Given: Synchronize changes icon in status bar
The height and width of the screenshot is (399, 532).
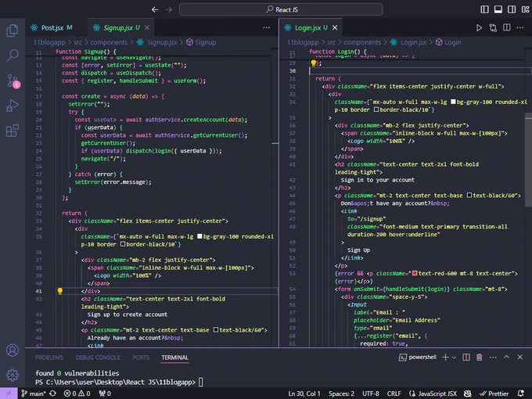Looking at the screenshot, I should point(53,394).
